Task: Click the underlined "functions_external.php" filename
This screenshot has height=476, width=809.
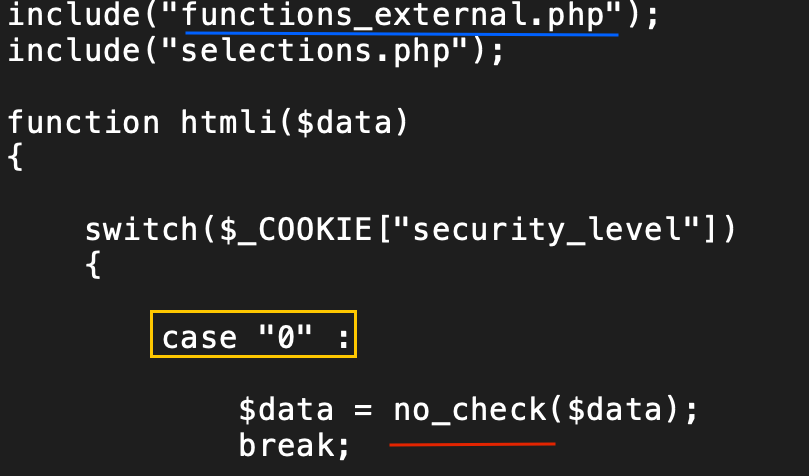Action: pos(401,14)
